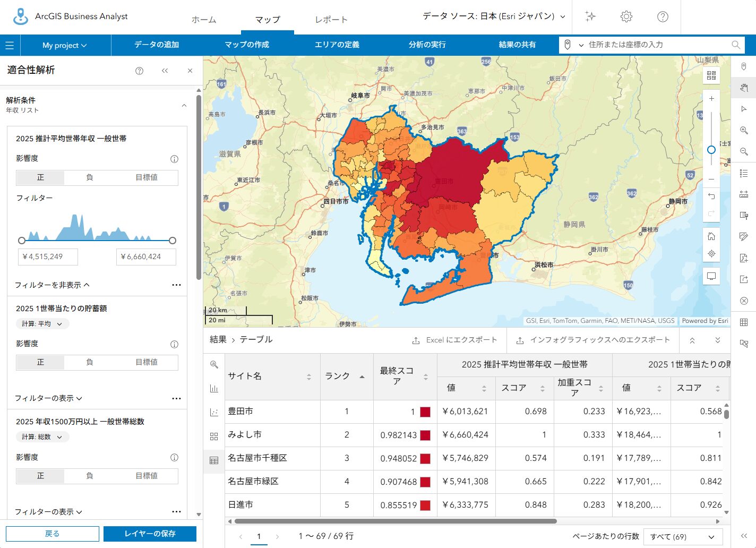Switch to the レポート tab
The width and height of the screenshot is (756, 548).
(x=331, y=20)
